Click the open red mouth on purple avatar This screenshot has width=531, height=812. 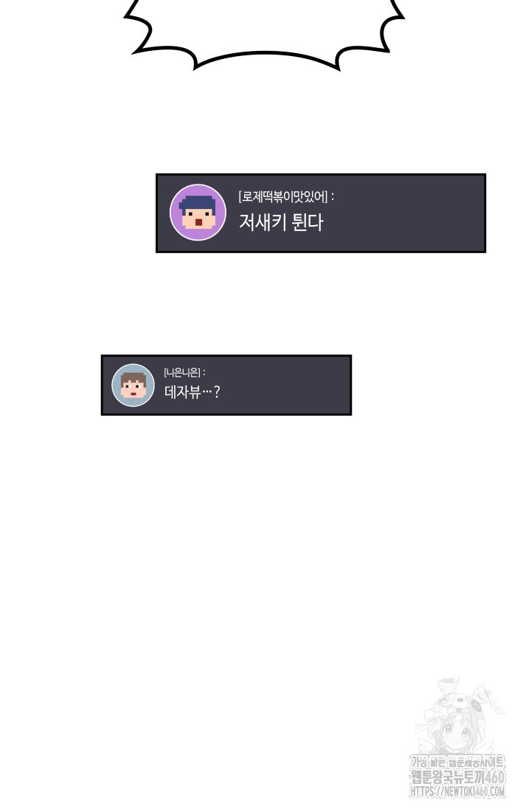[198, 223]
